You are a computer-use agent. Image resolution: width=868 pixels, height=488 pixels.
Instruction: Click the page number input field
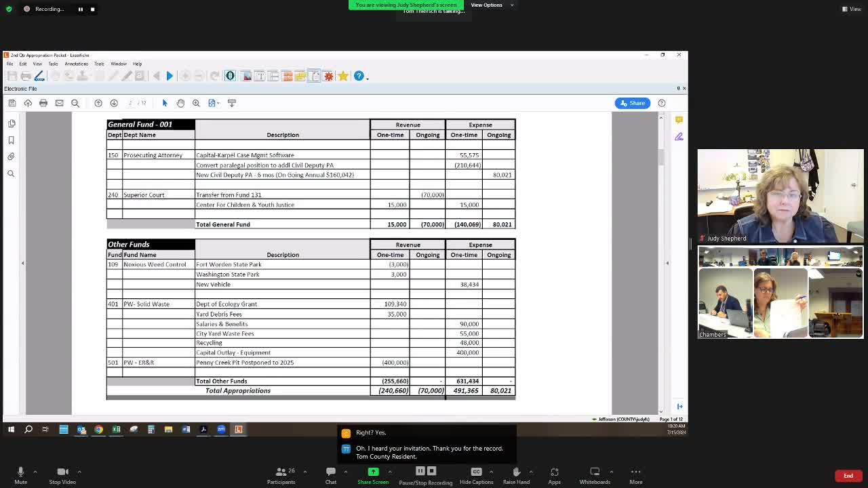(130, 103)
